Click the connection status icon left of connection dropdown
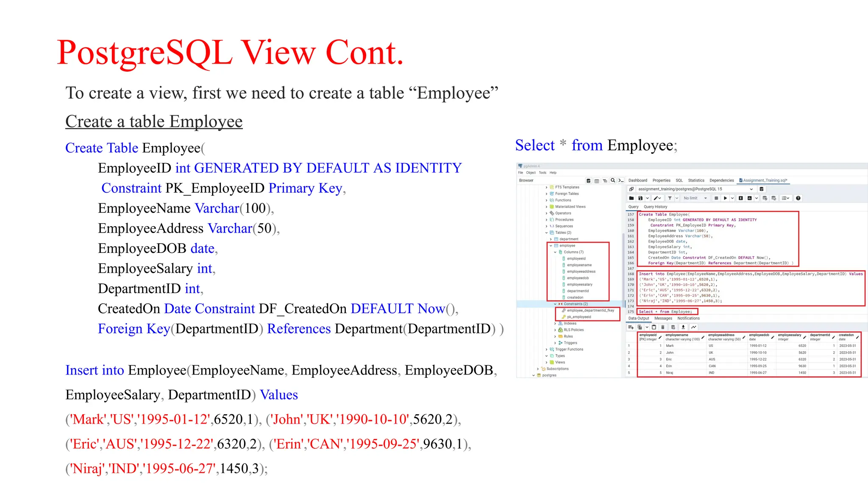 (x=632, y=189)
